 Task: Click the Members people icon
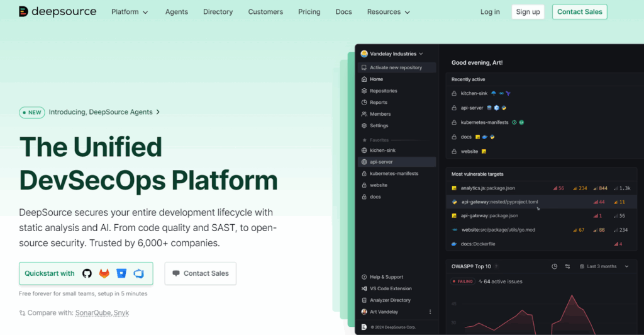click(x=364, y=114)
